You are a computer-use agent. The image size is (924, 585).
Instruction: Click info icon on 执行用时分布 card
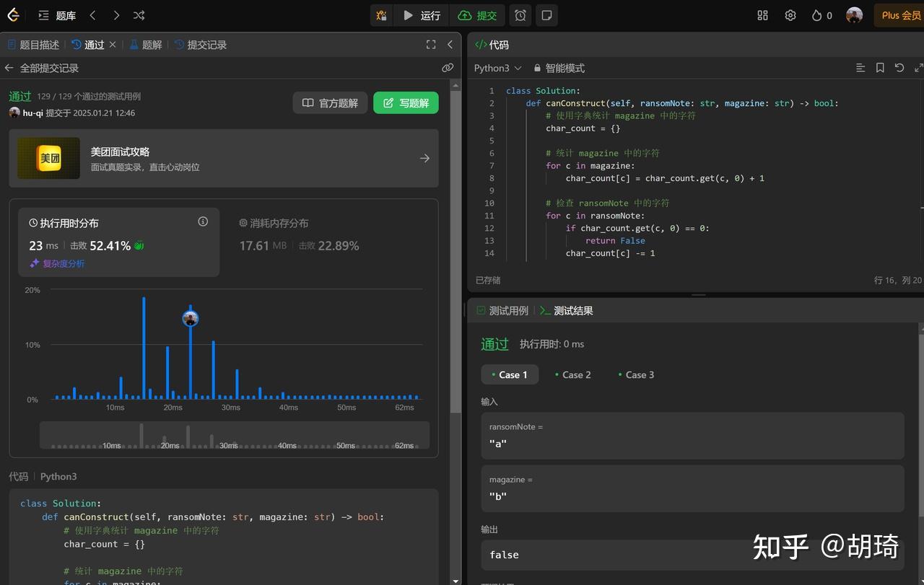pos(203,221)
